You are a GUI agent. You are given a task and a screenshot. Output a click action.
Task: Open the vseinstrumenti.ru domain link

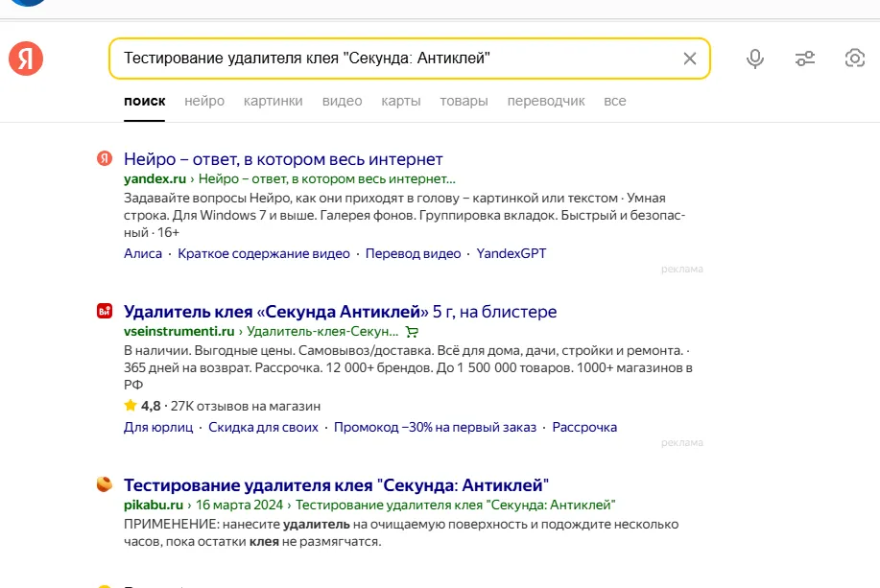click(179, 332)
